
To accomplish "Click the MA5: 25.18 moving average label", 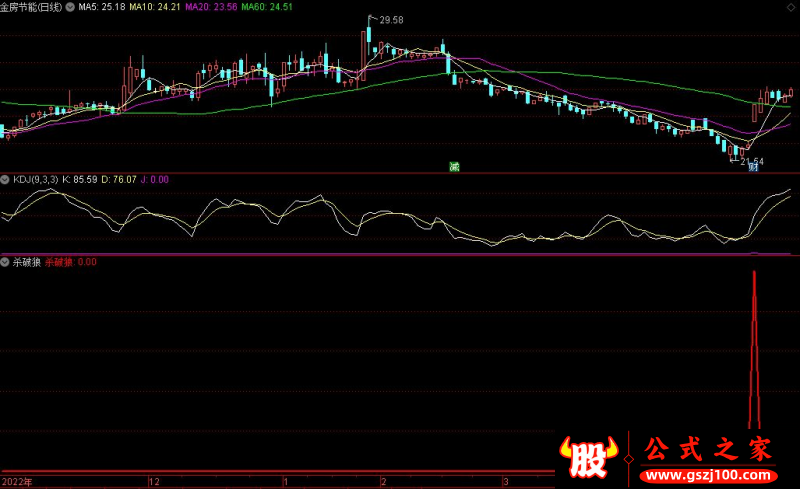I will [102, 6].
